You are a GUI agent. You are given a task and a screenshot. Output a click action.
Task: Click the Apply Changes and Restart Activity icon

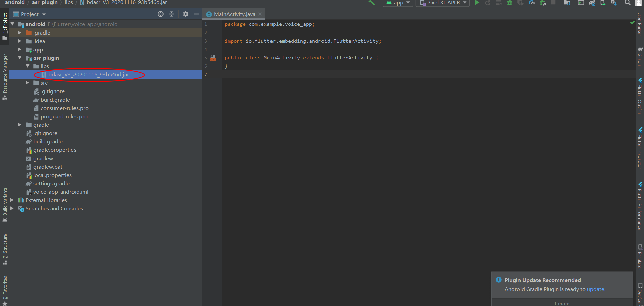(488, 3)
